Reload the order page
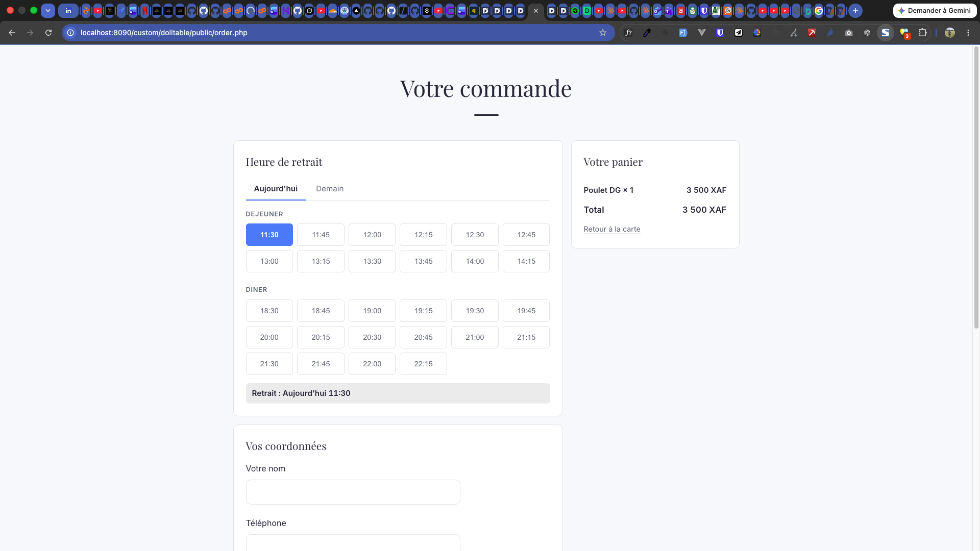 48,33
